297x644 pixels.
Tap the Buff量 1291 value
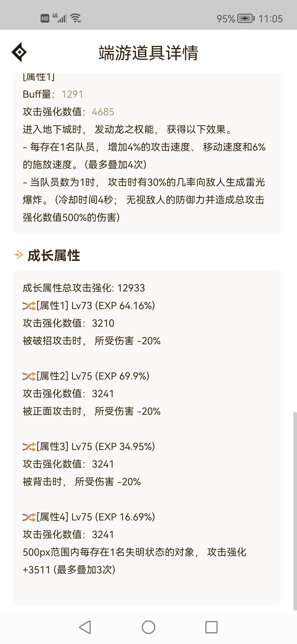72,94
